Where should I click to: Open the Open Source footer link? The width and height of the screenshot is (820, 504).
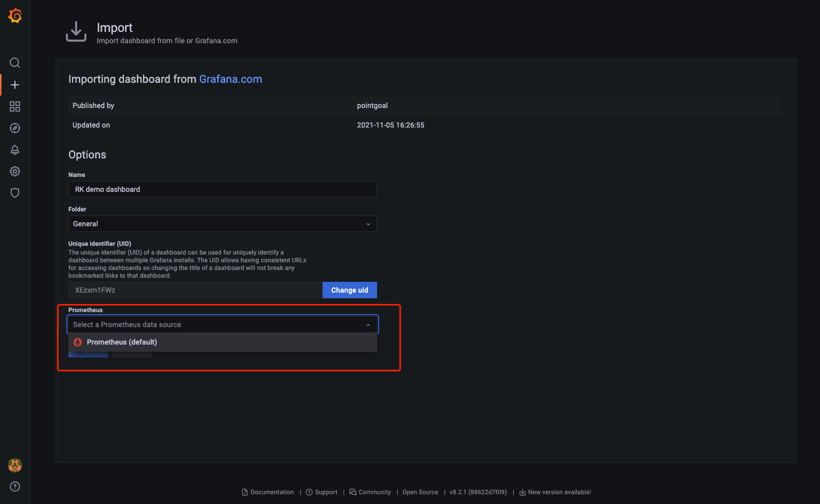pyautogui.click(x=420, y=492)
